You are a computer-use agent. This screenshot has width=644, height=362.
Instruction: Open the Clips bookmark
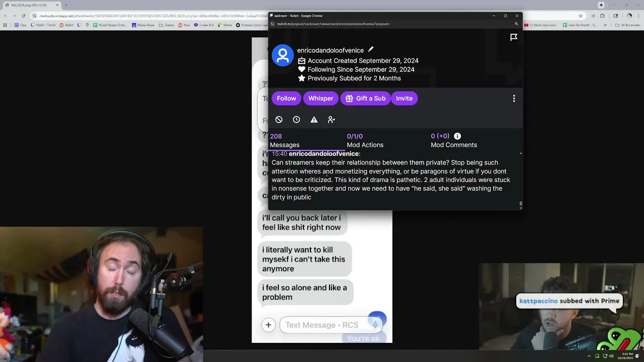tap(21, 25)
